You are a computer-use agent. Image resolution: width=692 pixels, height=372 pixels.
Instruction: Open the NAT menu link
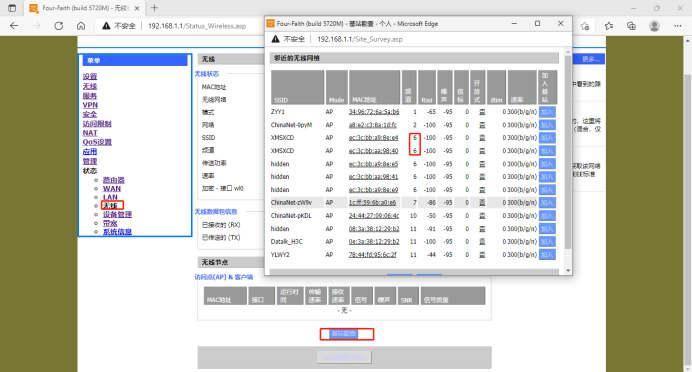pyautogui.click(x=90, y=133)
